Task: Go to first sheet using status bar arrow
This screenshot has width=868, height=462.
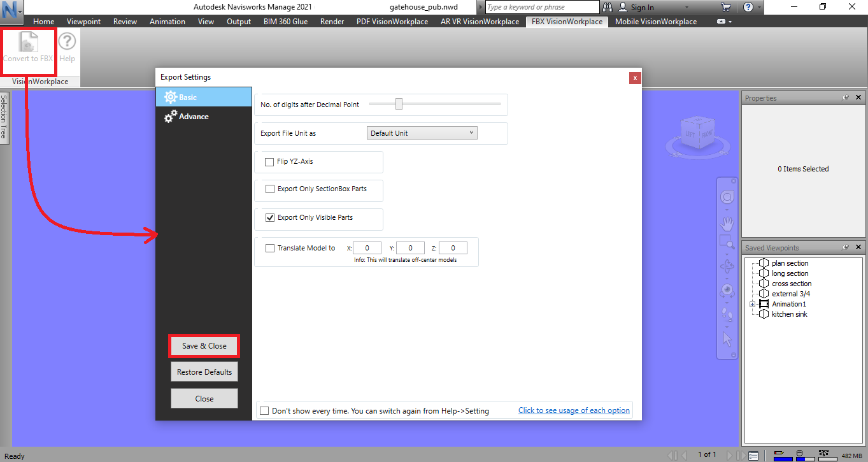Action: pyautogui.click(x=672, y=456)
